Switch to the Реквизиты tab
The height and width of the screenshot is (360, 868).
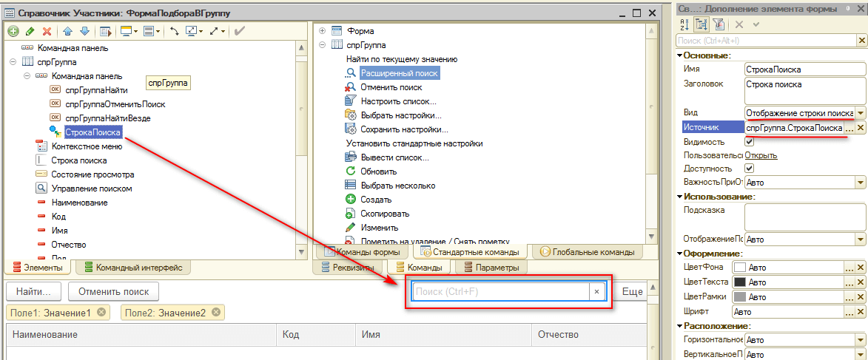pos(348,268)
